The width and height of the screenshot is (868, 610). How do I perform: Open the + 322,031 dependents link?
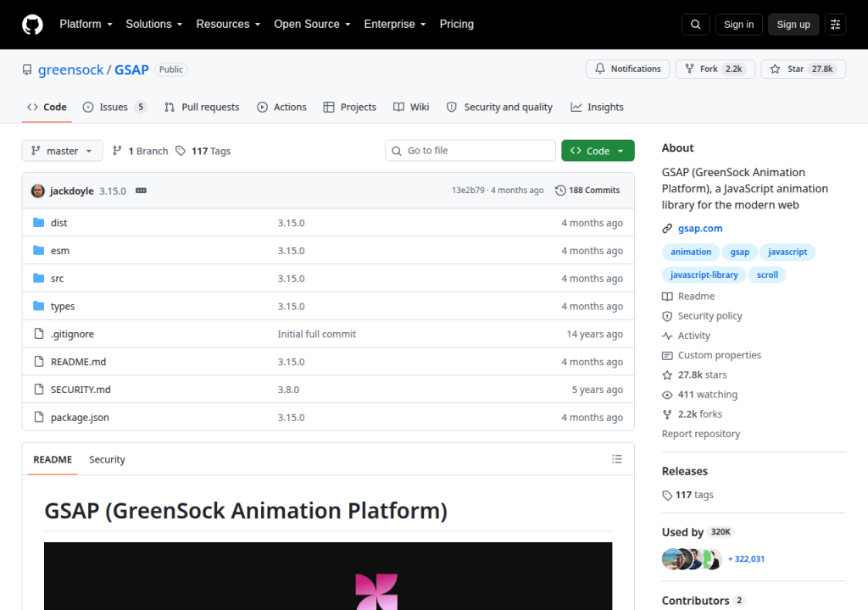tap(746, 559)
